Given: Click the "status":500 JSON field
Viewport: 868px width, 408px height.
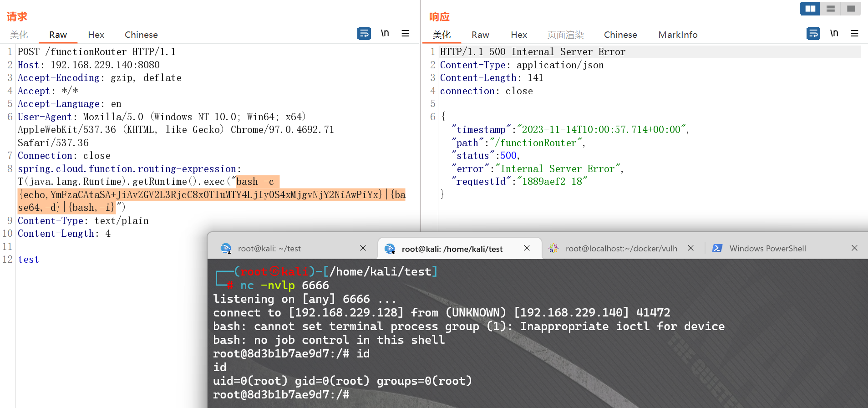Looking at the screenshot, I should pyautogui.click(x=485, y=156).
